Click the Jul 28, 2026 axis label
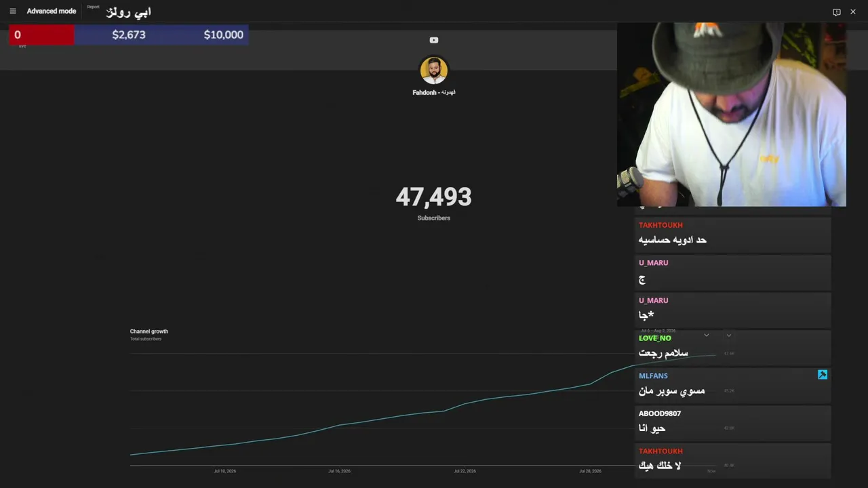Viewport: 868px width, 488px height. tap(590, 471)
